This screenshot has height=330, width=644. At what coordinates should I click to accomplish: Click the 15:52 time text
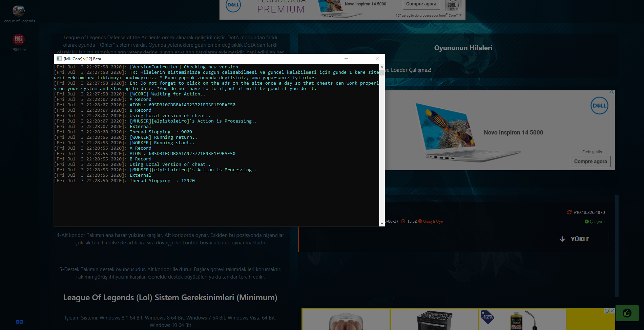[412, 221]
